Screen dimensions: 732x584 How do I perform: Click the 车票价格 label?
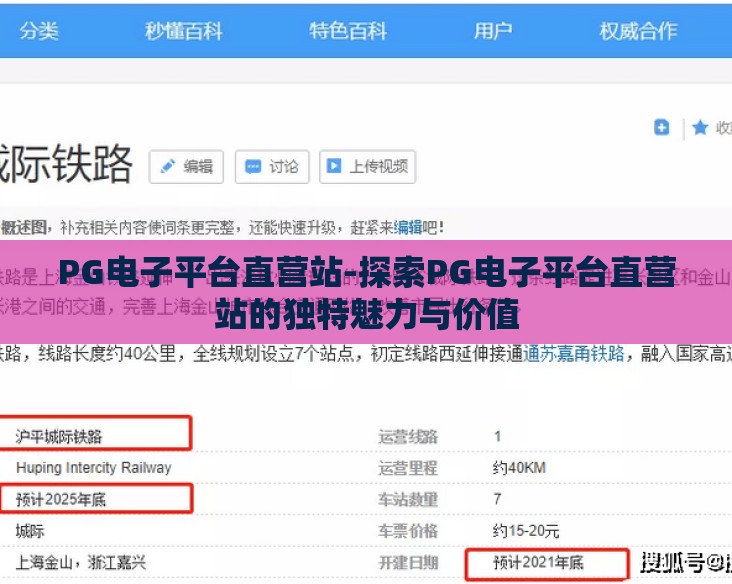point(408,531)
